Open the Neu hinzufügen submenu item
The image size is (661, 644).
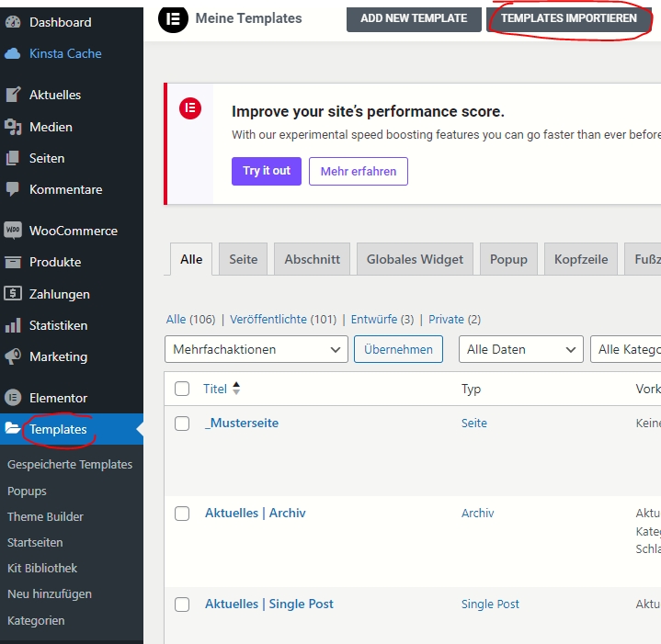tap(50, 593)
